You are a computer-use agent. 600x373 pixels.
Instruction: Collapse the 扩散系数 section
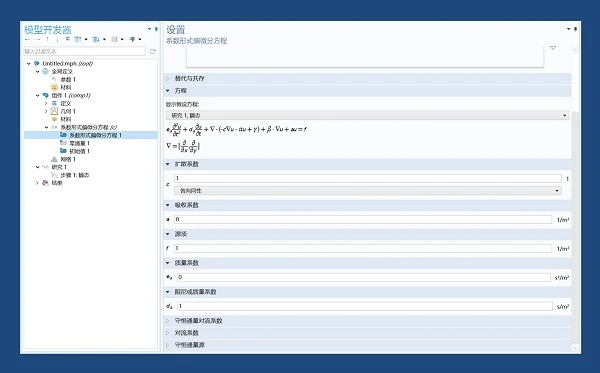pos(168,164)
